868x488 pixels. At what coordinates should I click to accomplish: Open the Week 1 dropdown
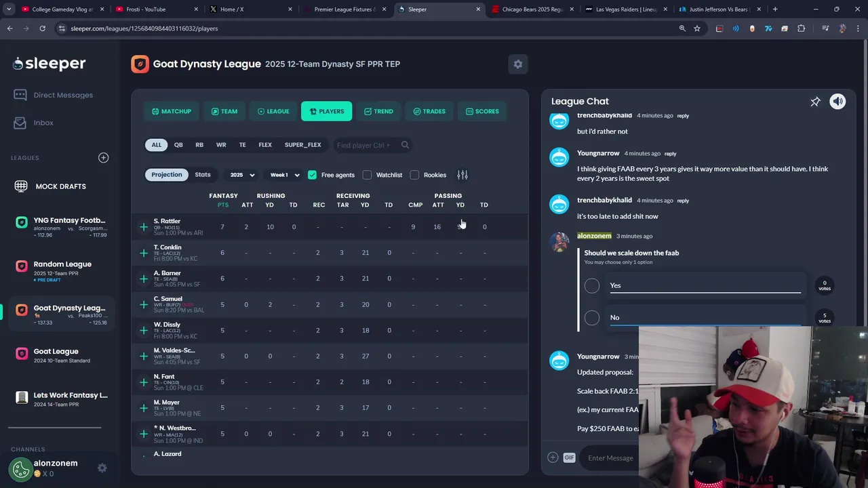(284, 175)
